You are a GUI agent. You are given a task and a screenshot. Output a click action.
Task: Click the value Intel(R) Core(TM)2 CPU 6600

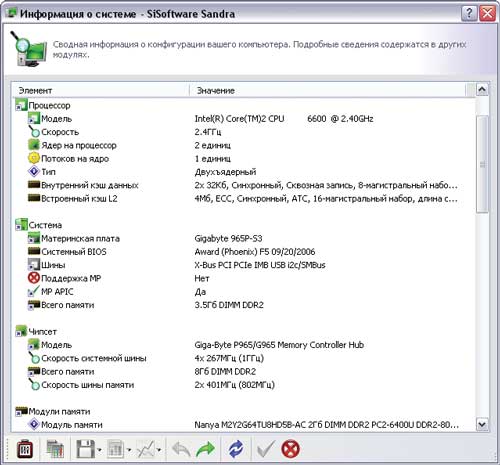(x=284, y=119)
